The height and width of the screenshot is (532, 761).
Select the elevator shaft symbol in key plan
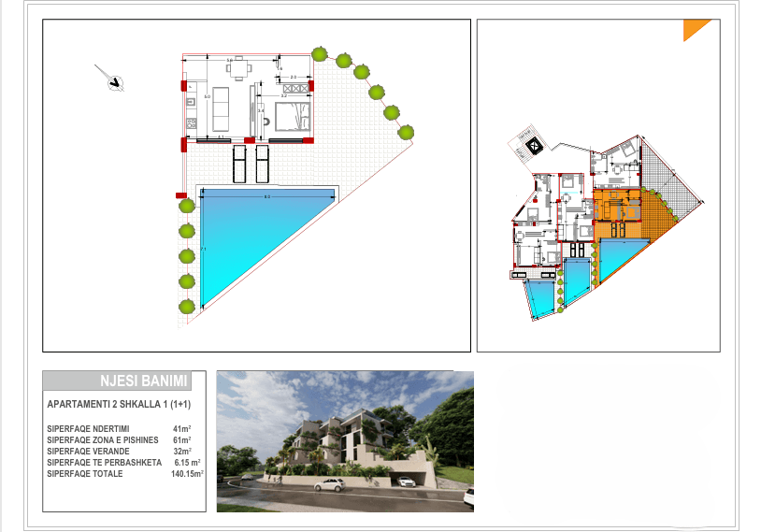pos(534,146)
